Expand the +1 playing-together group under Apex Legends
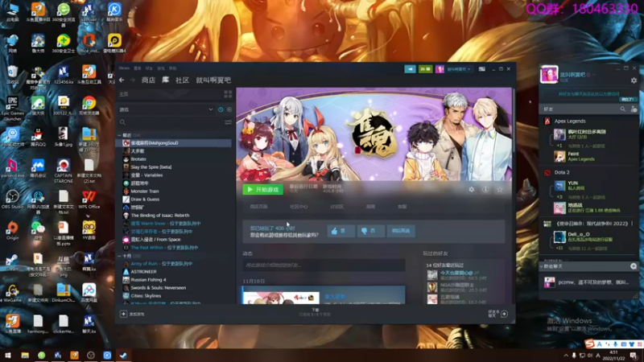The image size is (644, 362). point(559,146)
